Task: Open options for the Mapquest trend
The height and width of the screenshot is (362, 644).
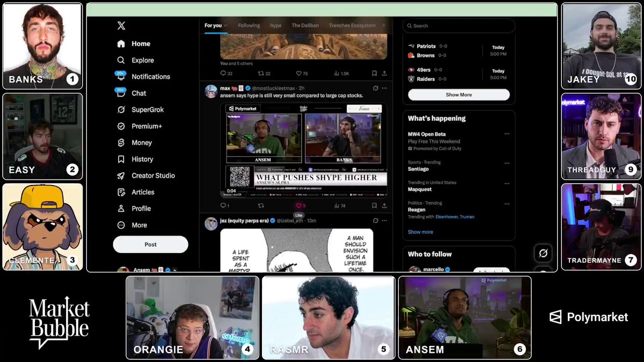Action: (507, 183)
